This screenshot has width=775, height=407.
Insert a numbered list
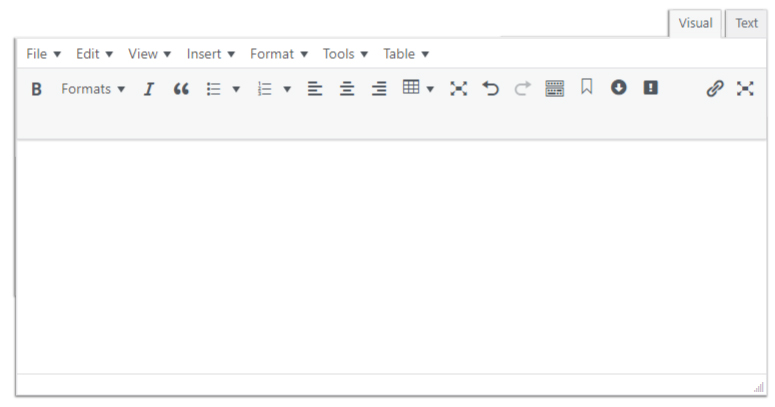point(265,89)
